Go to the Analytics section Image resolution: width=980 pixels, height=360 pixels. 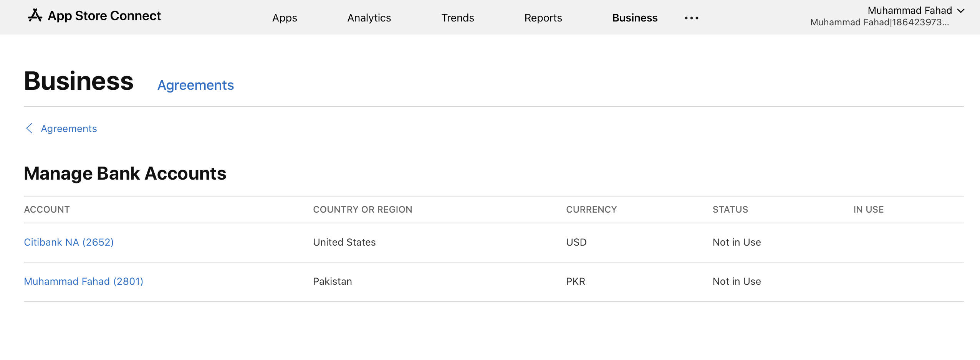369,18
